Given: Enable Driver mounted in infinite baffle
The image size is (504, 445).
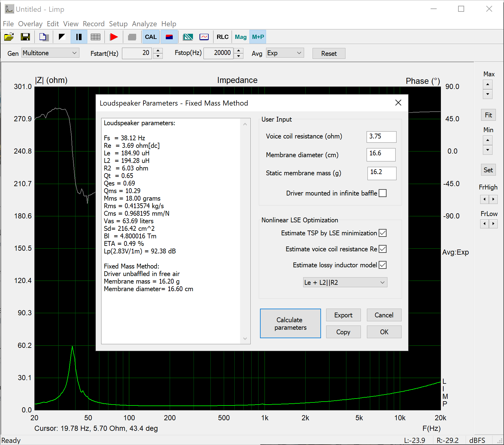Looking at the screenshot, I should tap(383, 193).
